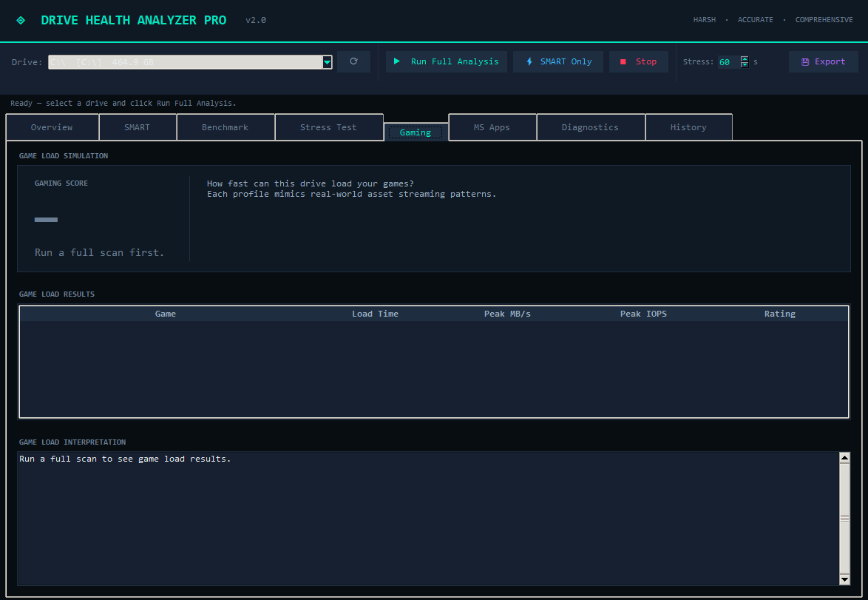
Task: Go to the Benchmark tab
Action: point(226,127)
